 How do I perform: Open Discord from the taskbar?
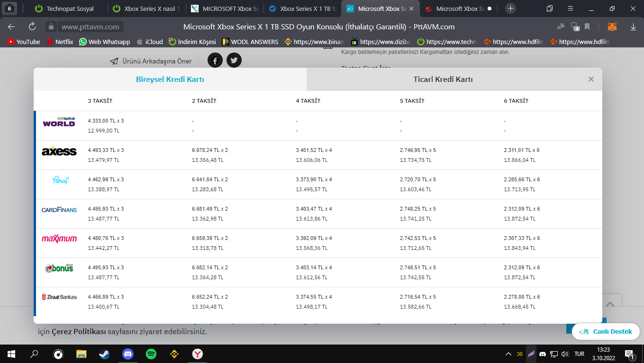click(x=127, y=354)
